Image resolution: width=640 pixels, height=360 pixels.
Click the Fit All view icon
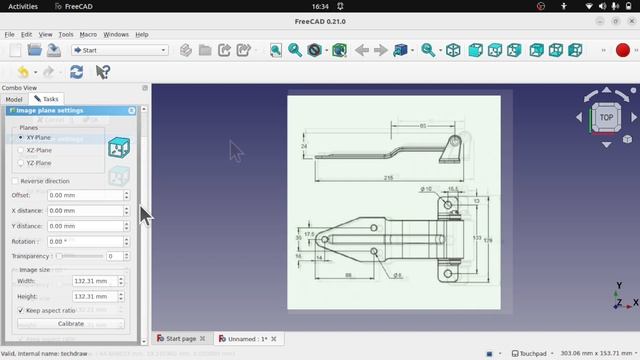click(276, 50)
